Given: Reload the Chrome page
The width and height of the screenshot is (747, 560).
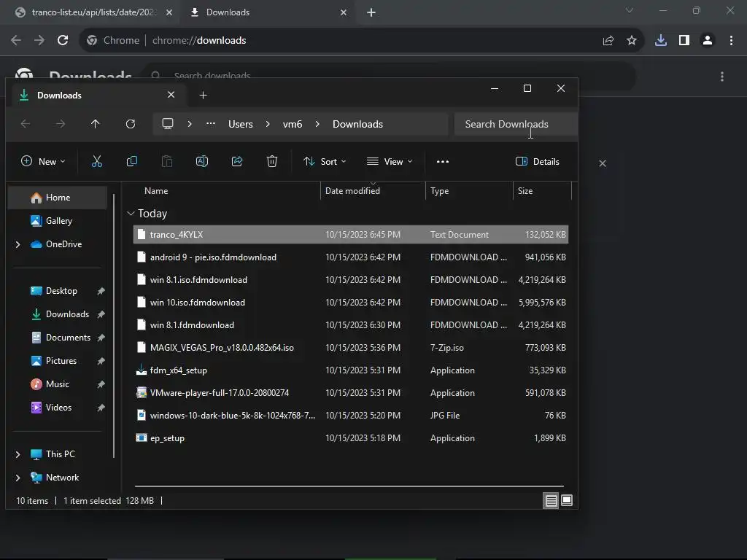Looking at the screenshot, I should point(63,41).
